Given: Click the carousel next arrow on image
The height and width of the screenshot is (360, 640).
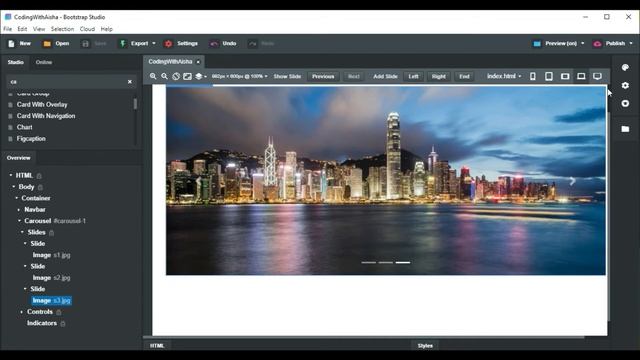Looking at the screenshot, I should [572, 180].
